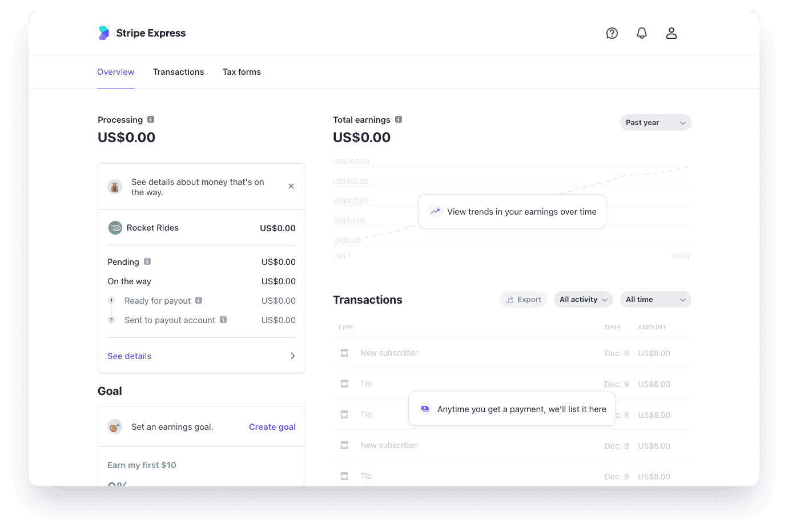Click the info icon beside Processing
Viewport: 788px width, 532px height.
click(x=151, y=119)
